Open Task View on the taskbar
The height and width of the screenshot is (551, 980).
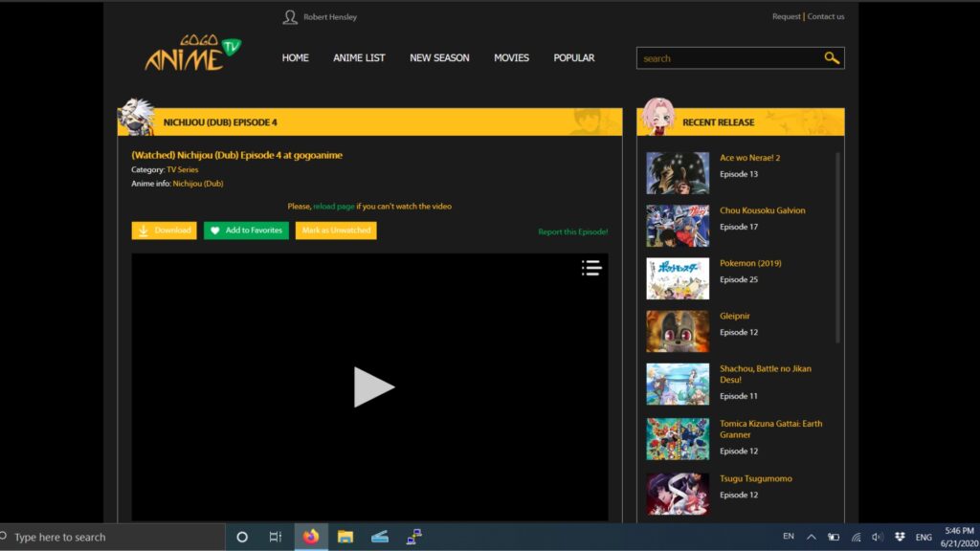click(275, 537)
